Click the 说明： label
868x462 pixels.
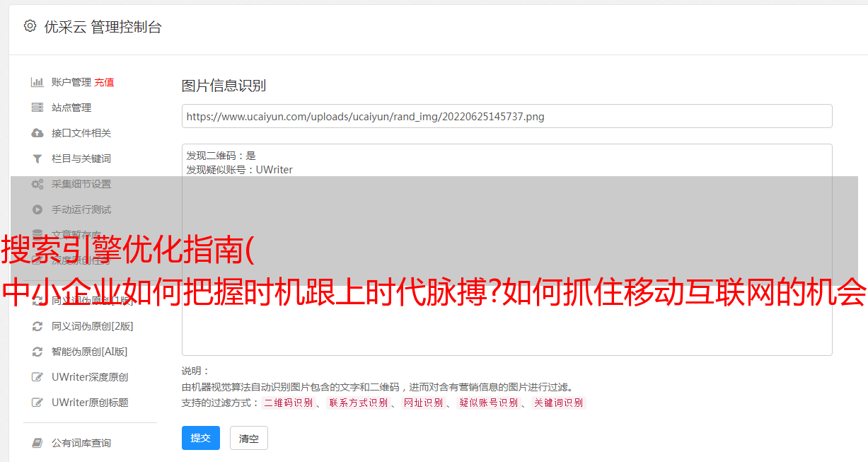pyautogui.click(x=196, y=371)
